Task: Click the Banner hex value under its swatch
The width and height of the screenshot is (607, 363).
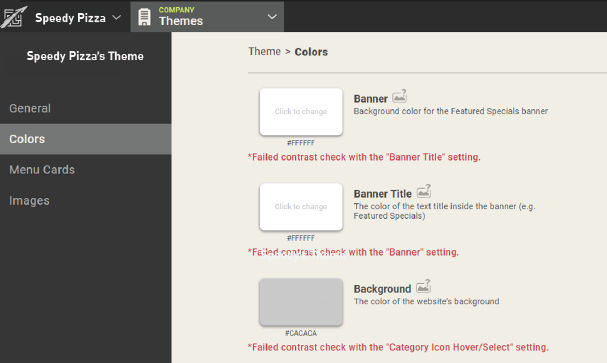Action: [x=301, y=143]
